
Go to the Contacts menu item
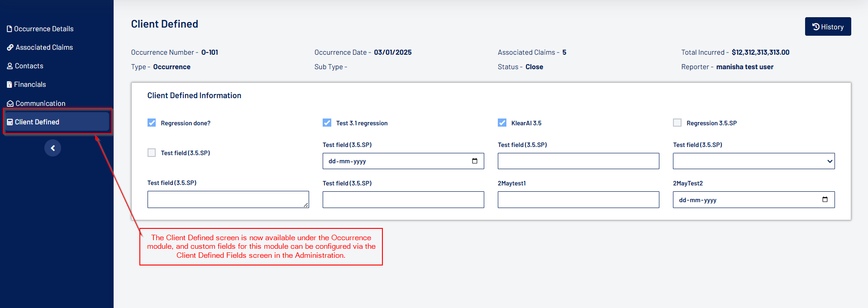click(29, 66)
